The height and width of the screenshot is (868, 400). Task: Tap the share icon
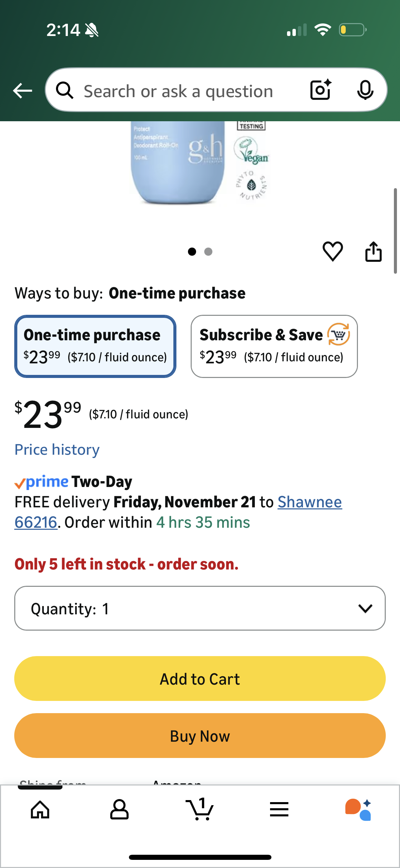373,252
